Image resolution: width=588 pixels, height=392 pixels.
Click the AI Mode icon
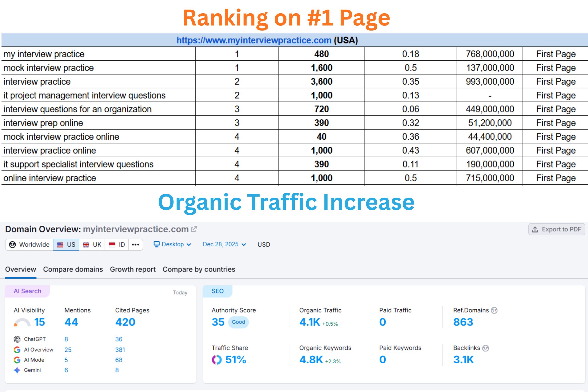pyautogui.click(x=17, y=360)
